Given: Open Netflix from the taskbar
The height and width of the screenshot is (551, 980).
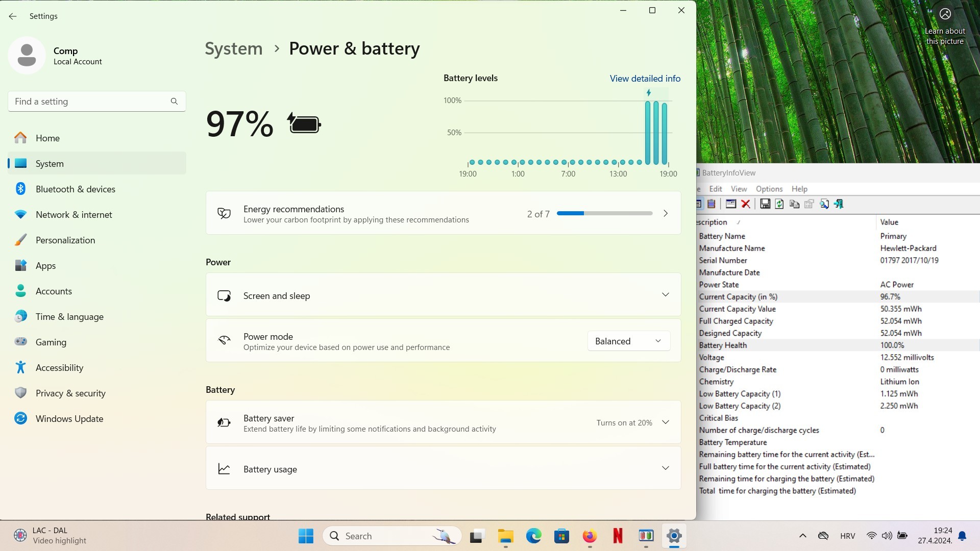Looking at the screenshot, I should tap(618, 536).
